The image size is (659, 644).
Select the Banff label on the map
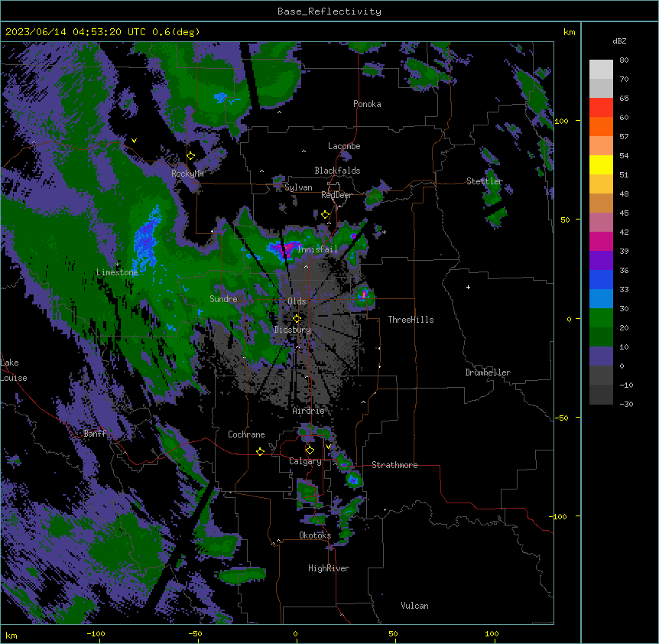pyautogui.click(x=95, y=434)
